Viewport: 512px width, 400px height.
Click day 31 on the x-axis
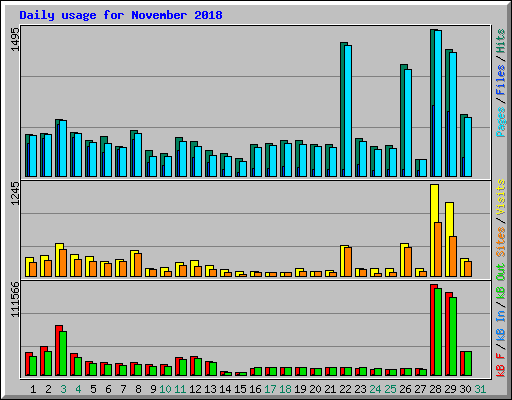[x=480, y=389]
